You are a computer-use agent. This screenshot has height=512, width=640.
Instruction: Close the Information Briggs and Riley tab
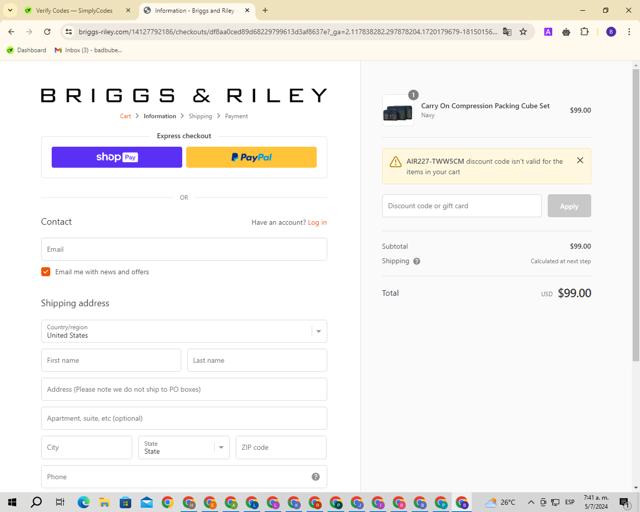coord(247,11)
